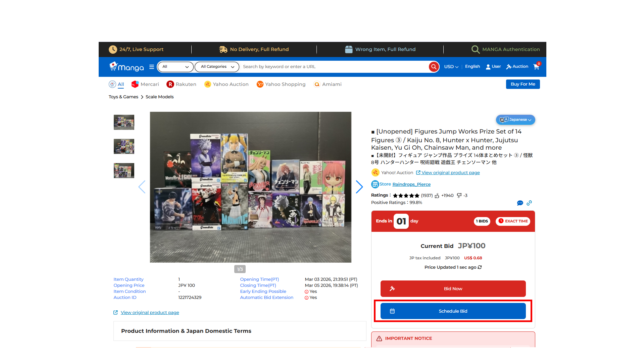The width and height of the screenshot is (644, 362).
Task: Select the second product thumbnail
Action: 124,147
